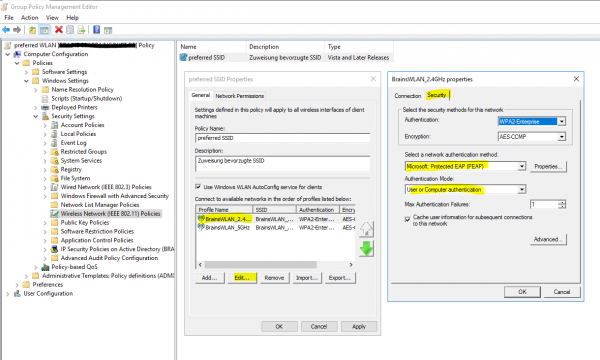
Task: Click the red X delete icon
Action: point(59,29)
